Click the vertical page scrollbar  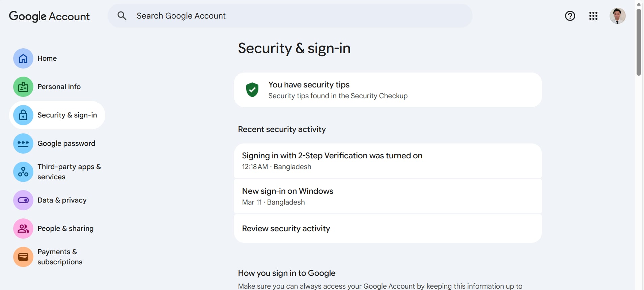(x=638, y=43)
